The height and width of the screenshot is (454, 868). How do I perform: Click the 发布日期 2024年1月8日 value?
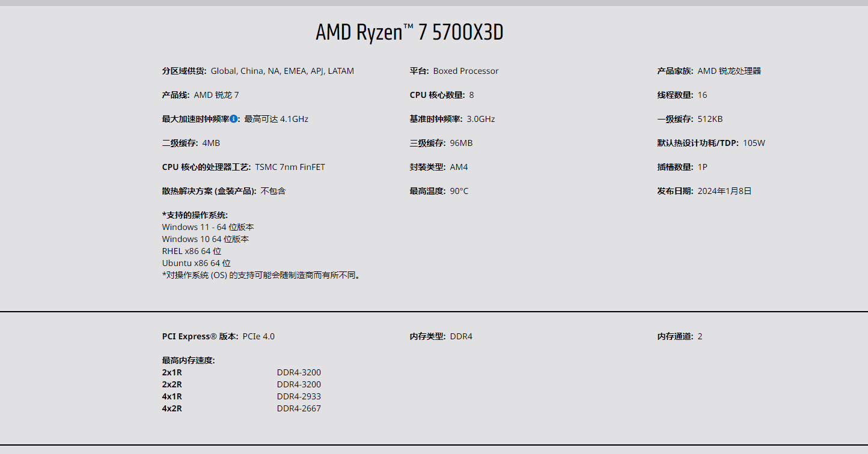coord(724,191)
